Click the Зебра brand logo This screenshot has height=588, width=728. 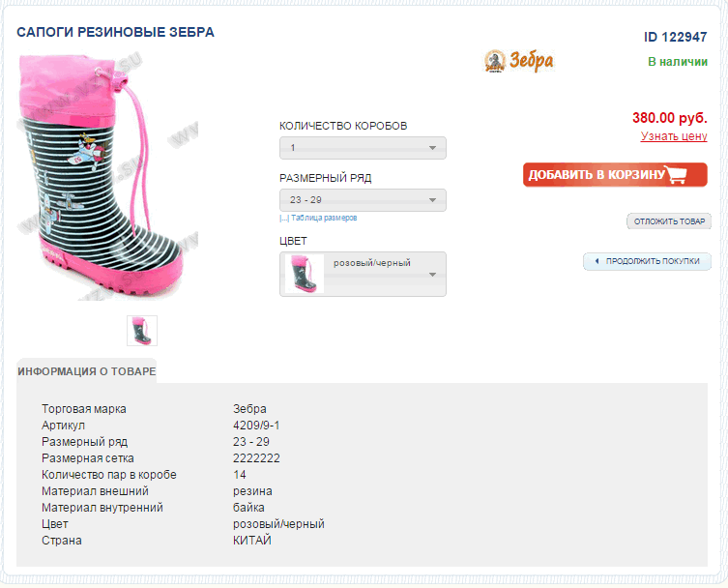pyautogui.click(x=518, y=61)
